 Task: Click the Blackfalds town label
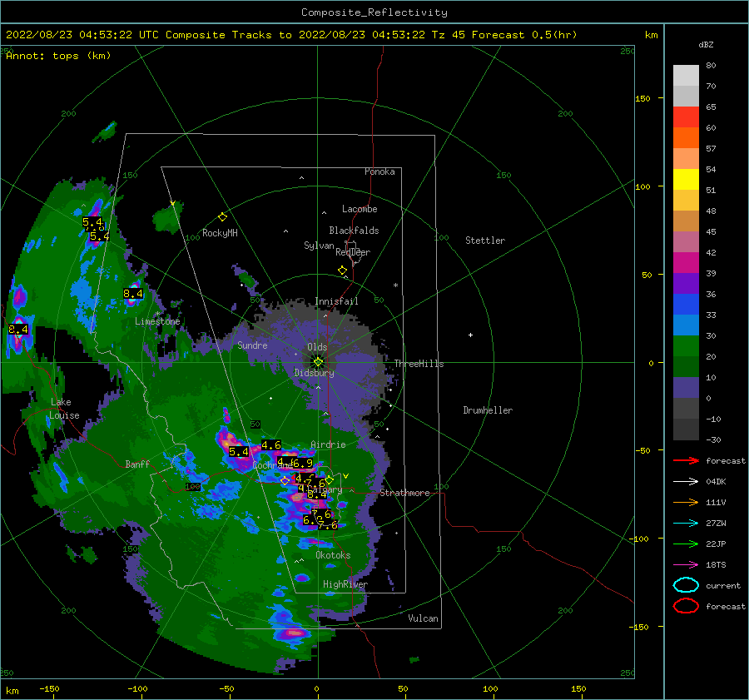click(354, 231)
